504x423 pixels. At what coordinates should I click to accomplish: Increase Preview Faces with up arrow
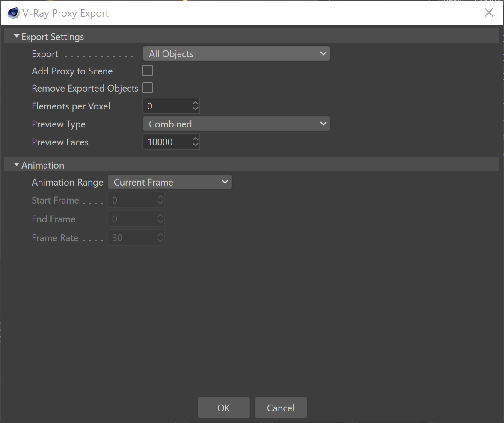(x=196, y=139)
